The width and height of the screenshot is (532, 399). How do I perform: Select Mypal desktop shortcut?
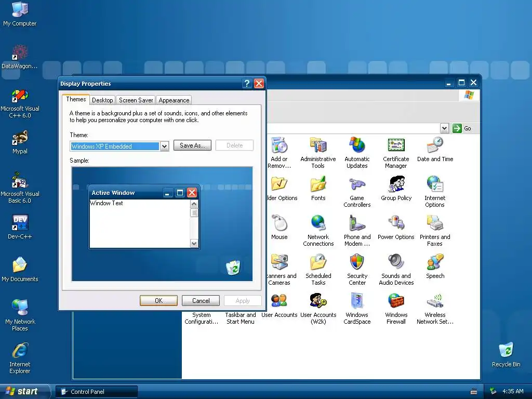20,138
